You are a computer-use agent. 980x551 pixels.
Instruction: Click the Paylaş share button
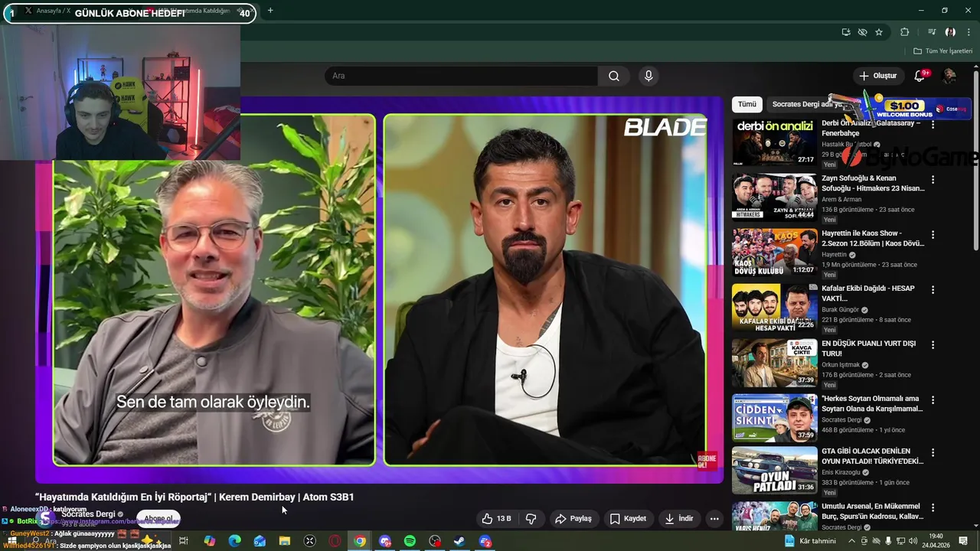(x=573, y=519)
